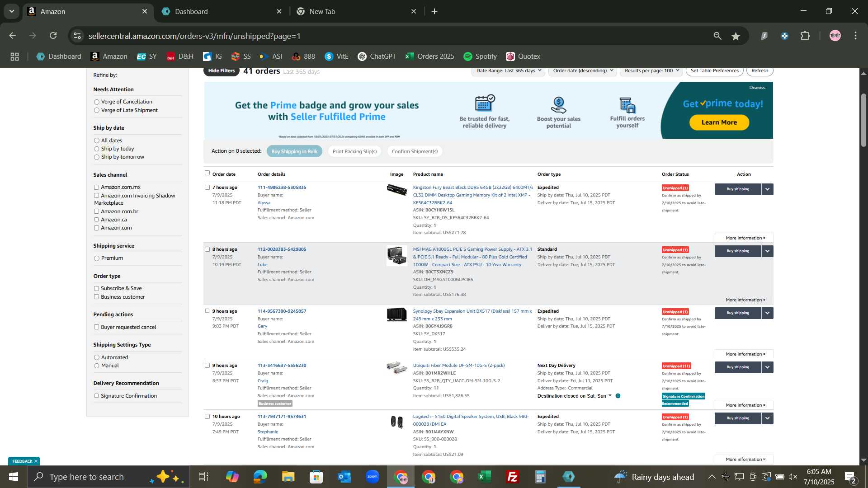Open the Spotify bookmark
868x488 pixels.
point(480,56)
